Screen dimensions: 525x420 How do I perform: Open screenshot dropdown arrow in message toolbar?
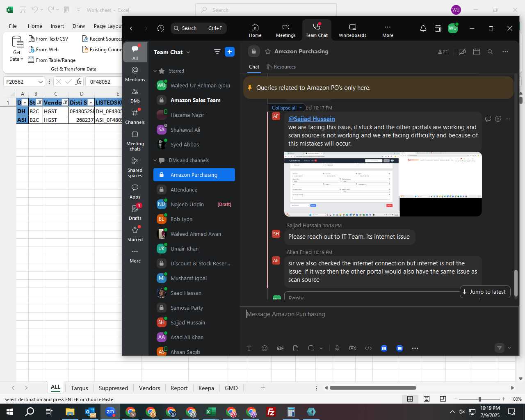(321, 348)
